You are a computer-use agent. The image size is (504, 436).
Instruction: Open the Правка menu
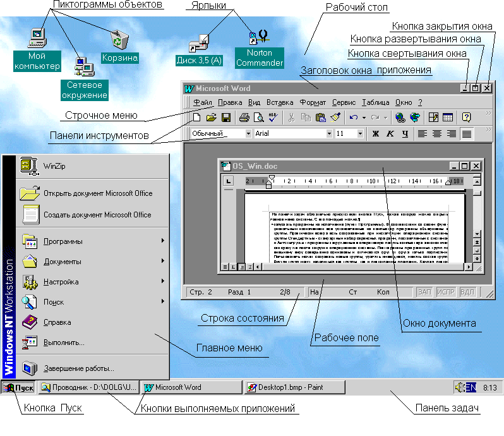(230, 102)
